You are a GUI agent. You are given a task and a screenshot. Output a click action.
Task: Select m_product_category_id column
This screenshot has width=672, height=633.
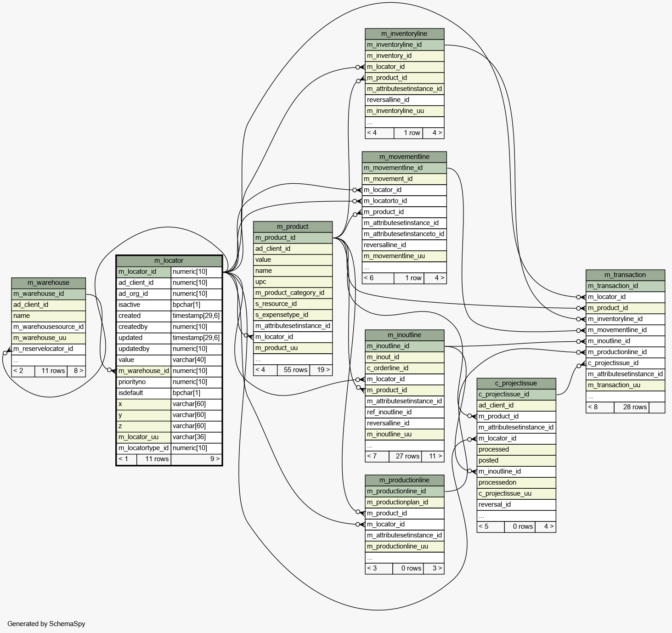pos(293,293)
